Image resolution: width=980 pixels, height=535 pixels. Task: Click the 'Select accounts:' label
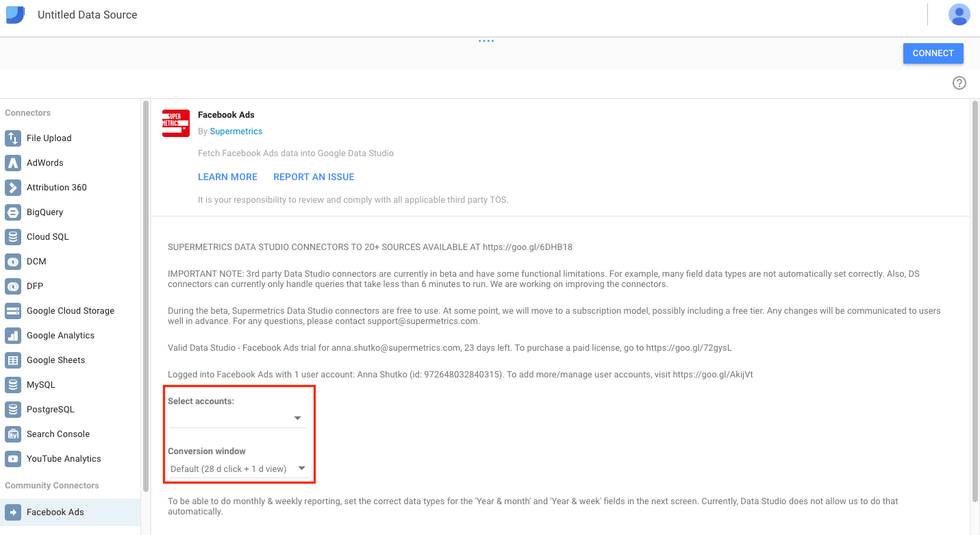click(201, 401)
